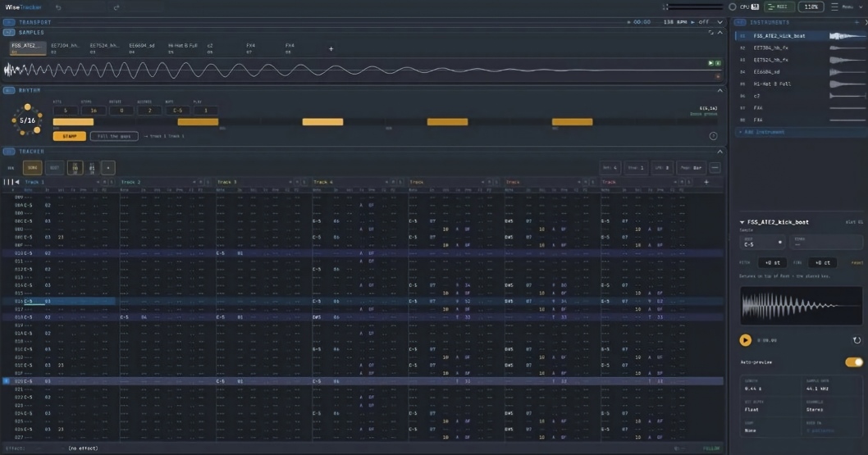Image resolution: width=868 pixels, height=455 pixels.
Task: Toggle the Transport panel pill button
Action: (9, 22)
